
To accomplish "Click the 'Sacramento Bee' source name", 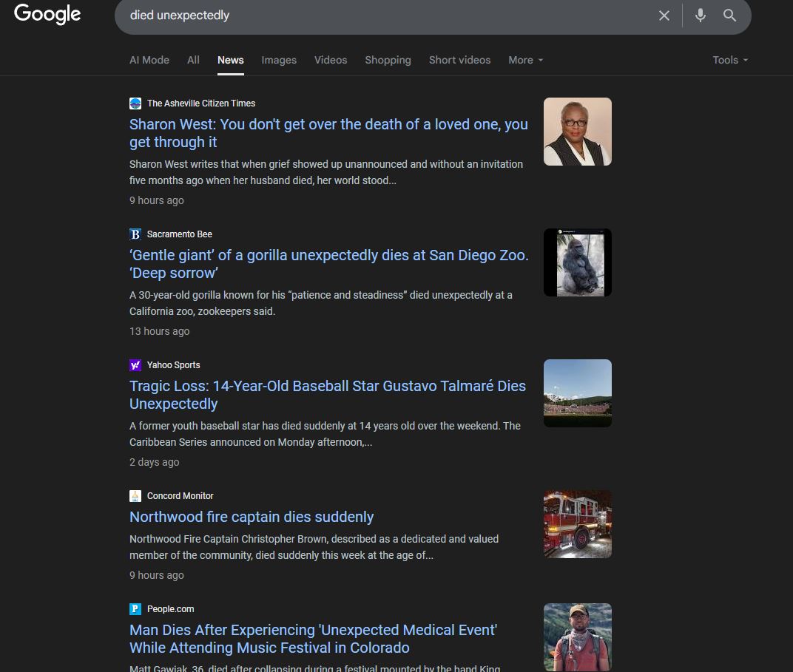I will click(180, 234).
